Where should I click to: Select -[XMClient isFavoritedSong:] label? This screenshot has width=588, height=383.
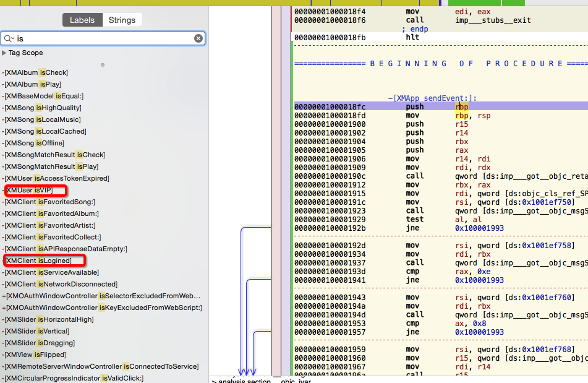click(x=49, y=202)
